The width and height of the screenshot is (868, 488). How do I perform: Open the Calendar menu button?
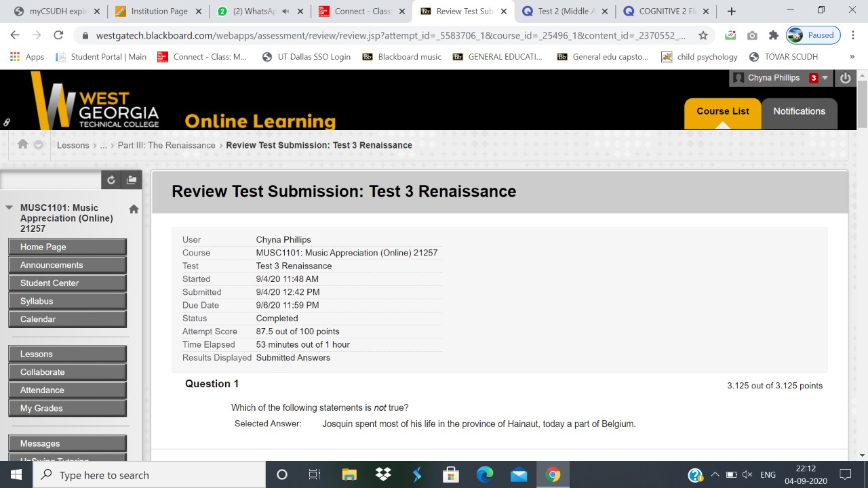click(x=68, y=319)
